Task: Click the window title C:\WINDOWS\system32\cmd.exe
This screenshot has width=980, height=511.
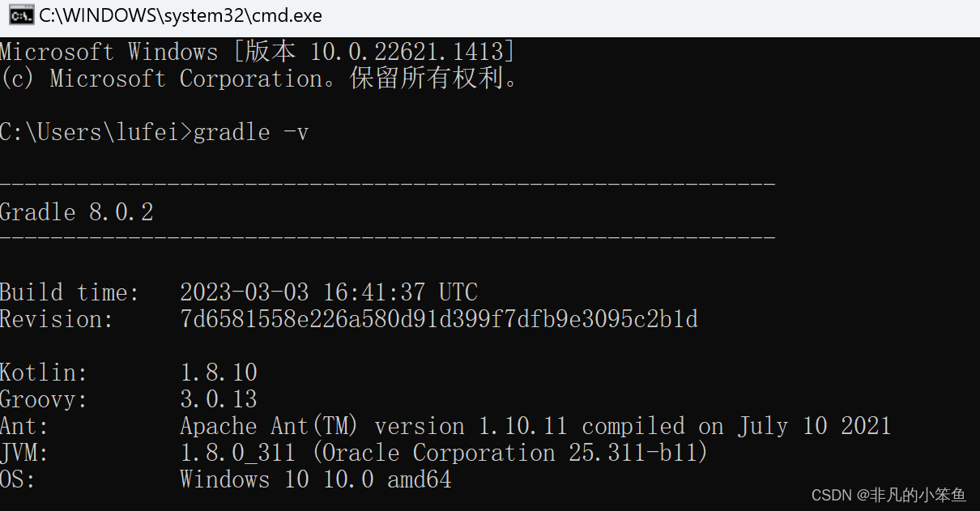Action: [x=180, y=15]
